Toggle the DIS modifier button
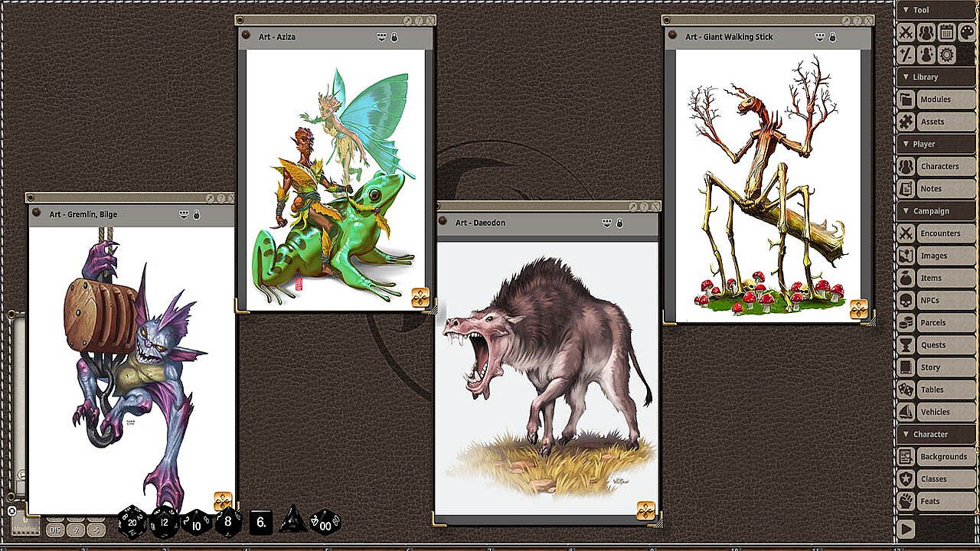 pos(54,530)
